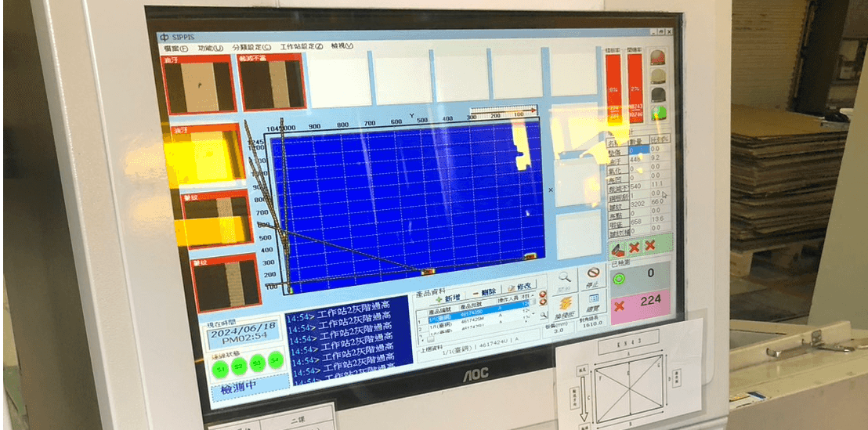Click the magnifier search button beside 停止
This screenshot has height=430, width=868.
(564, 281)
